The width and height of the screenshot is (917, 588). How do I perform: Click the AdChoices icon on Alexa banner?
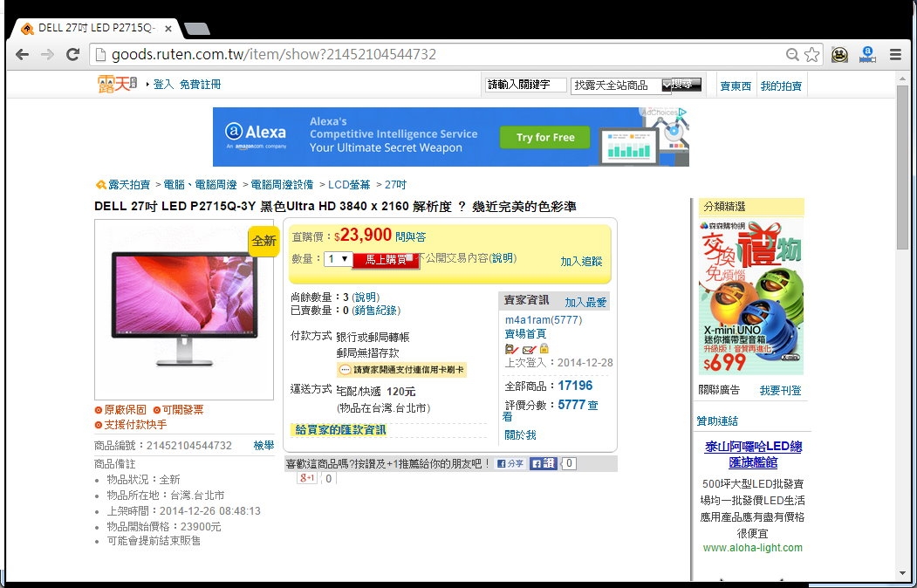[682, 113]
